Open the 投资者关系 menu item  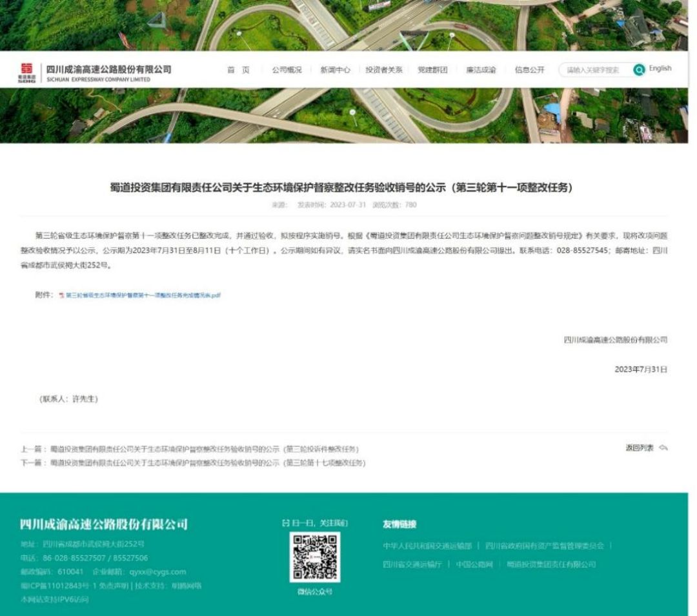click(x=386, y=70)
